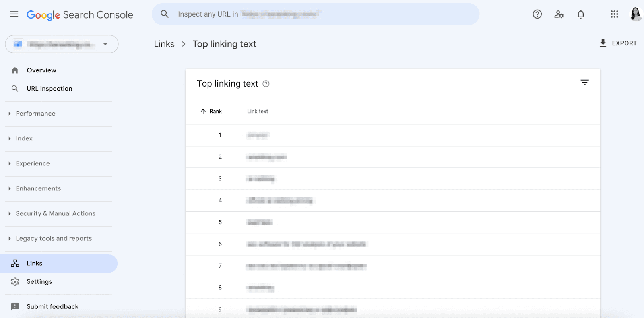
Task: Expand the Performance section
Action: [35, 114]
